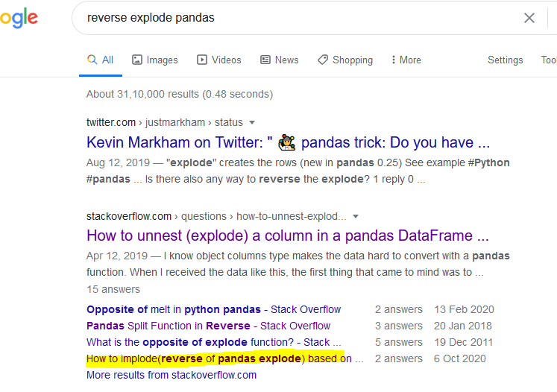Click 'More results from stackoverflow.com'

point(171,376)
